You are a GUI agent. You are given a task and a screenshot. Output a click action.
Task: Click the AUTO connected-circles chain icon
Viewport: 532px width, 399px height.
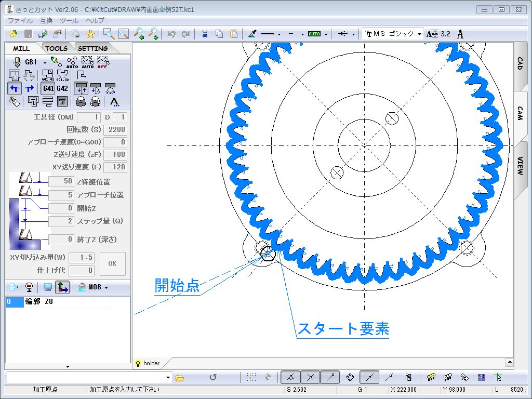pyautogui.click(x=72, y=62)
